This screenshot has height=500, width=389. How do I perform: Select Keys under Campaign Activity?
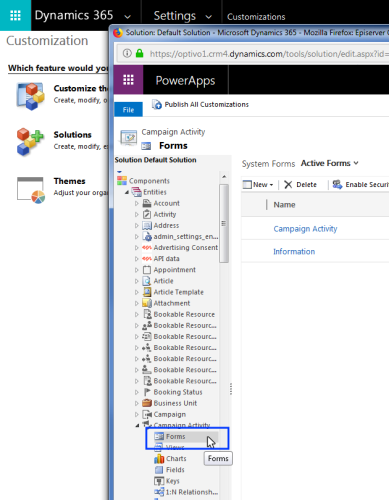click(x=173, y=481)
